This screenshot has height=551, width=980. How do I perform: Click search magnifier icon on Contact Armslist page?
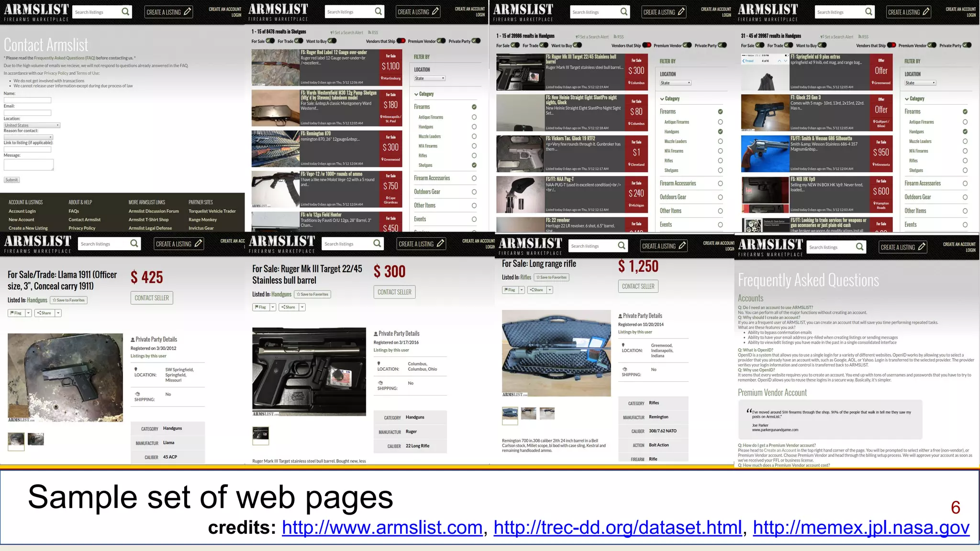coord(125,11)
